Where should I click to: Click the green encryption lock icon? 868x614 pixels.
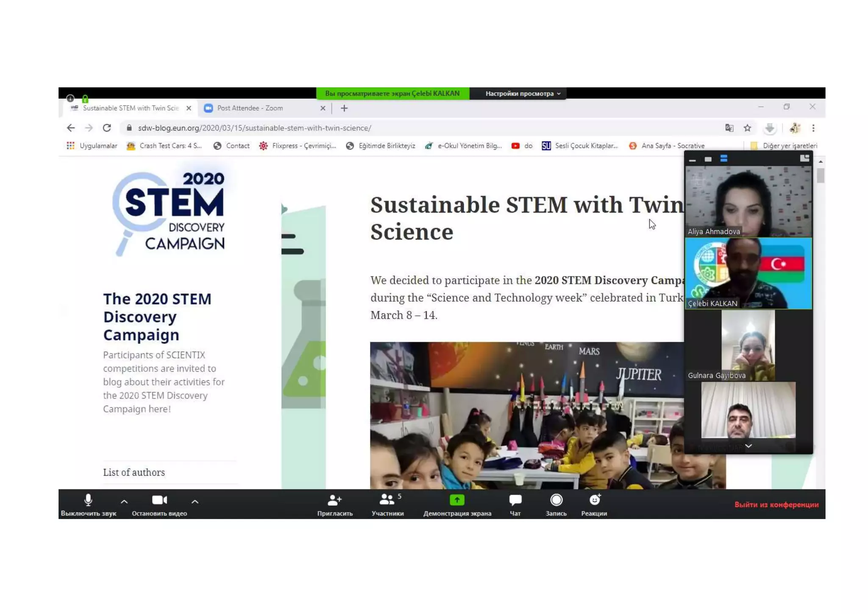click(85, 99)
